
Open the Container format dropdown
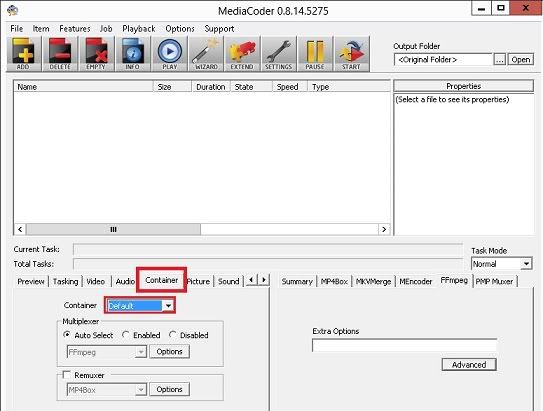click(168, 306)
